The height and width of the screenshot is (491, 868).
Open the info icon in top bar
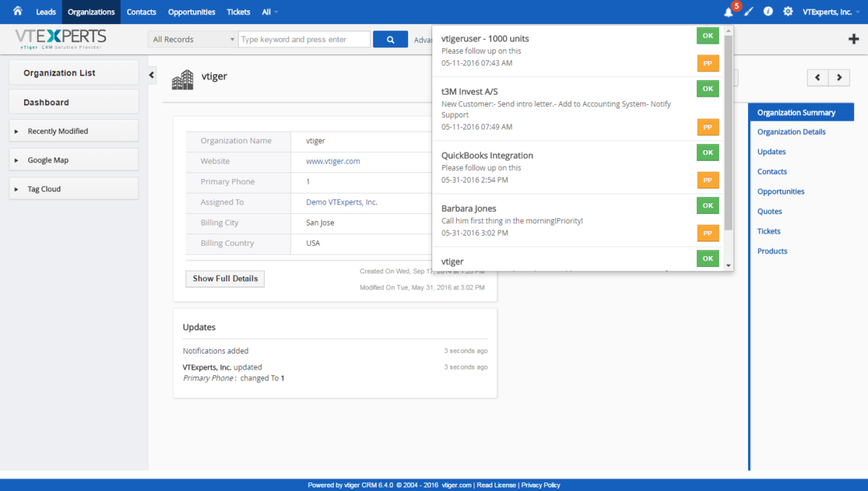pyautogui.click(x=768, y=12)
